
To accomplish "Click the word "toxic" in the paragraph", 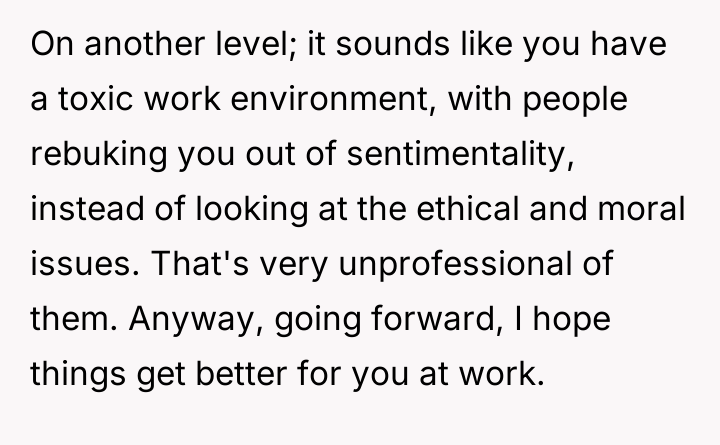I will [82, 103].
